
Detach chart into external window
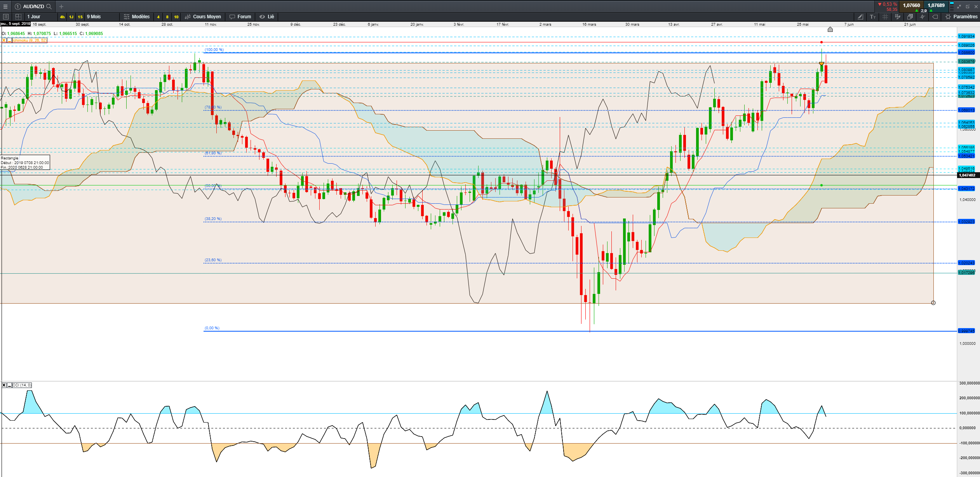tap(968, 7)
